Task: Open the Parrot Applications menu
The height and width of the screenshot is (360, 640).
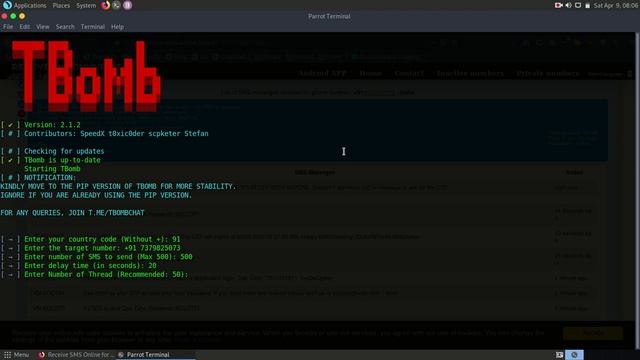Action: pos(30,6)
